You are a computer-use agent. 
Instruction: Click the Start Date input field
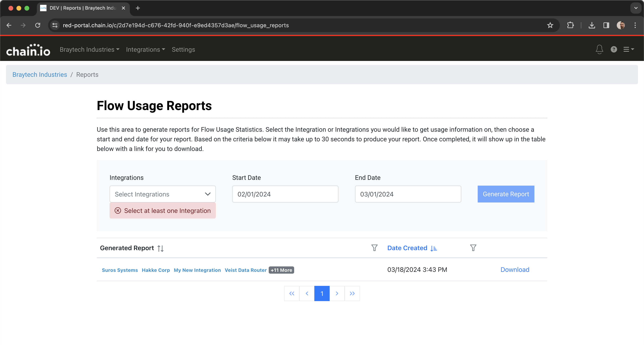[x=285, y=194]
